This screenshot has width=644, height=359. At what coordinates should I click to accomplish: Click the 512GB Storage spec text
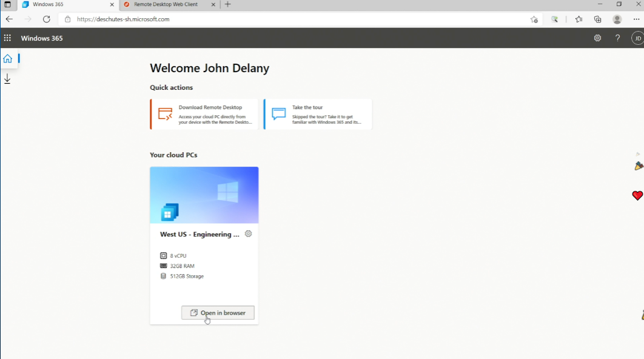click(x=187, y=277)
